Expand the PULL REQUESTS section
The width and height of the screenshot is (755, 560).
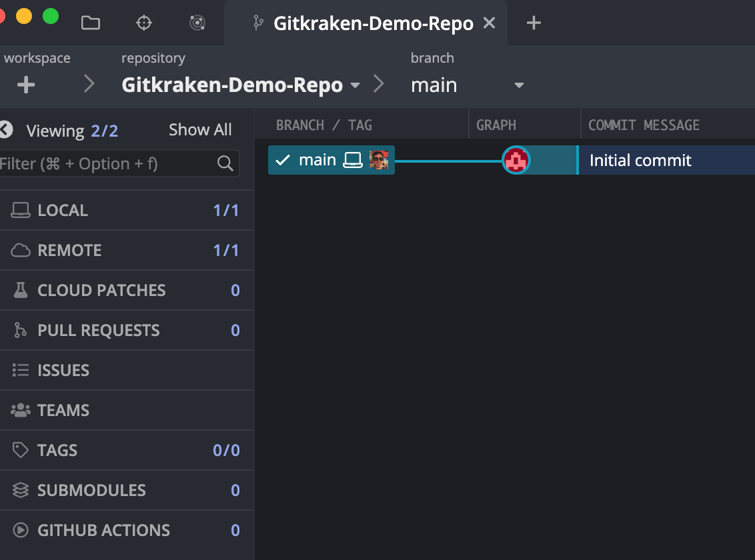126,330
